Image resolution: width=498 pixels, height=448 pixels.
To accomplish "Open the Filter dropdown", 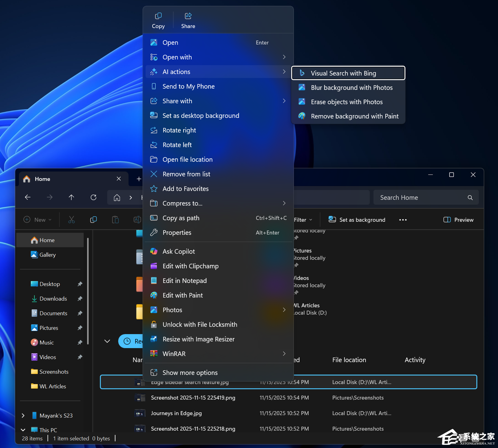I will click(303, 220).
